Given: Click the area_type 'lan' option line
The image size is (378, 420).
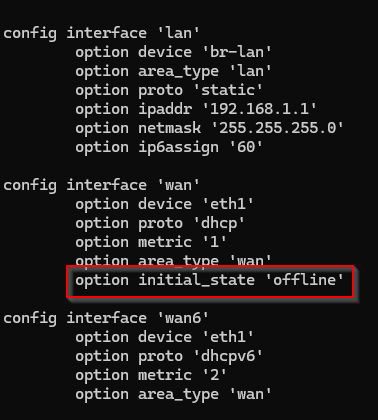Looking at the screenshot, I should [x=174, y=72].
